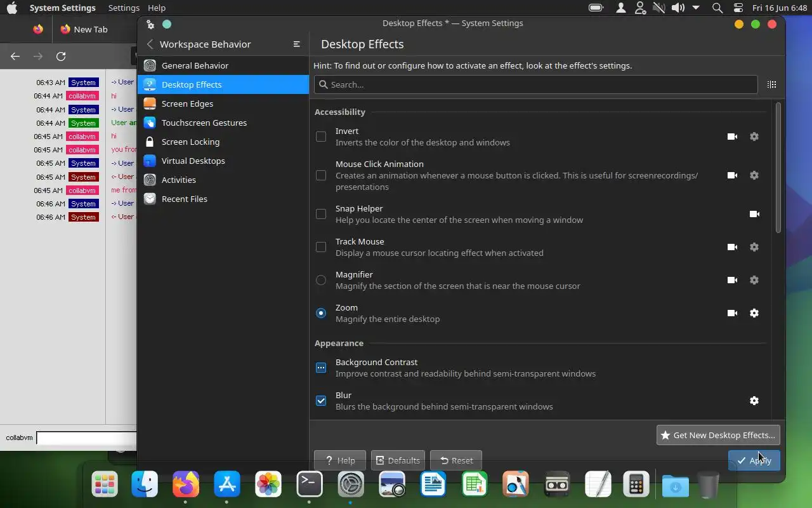Configure the Magnifier effect
Image resolution: width=812 pixels, height=508 pixels.
pos(754,280)
